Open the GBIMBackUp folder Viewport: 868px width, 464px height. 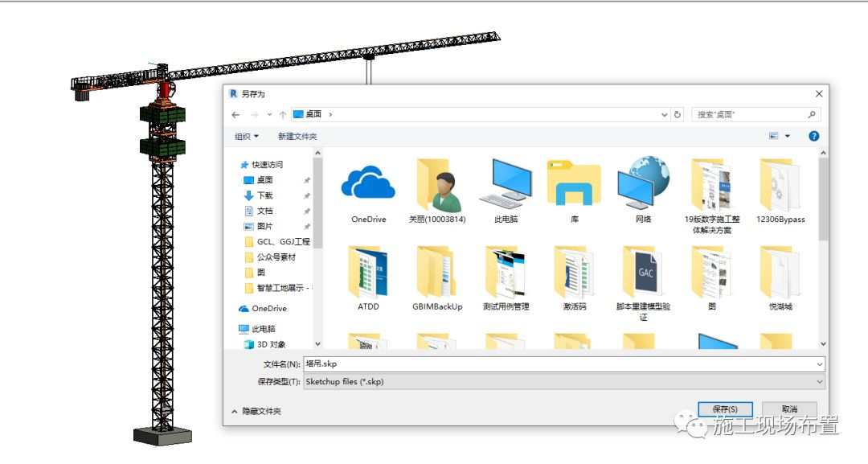[x=436, y=278]
